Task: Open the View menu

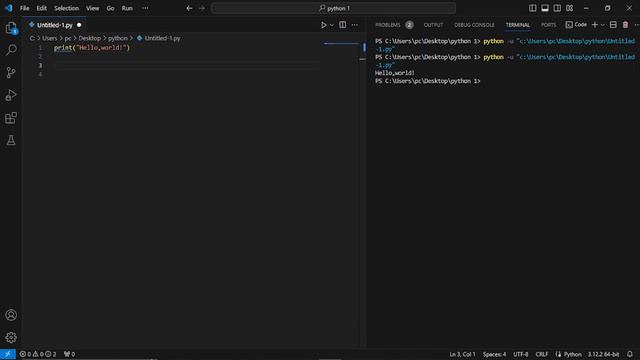Action: click(93, 8)
